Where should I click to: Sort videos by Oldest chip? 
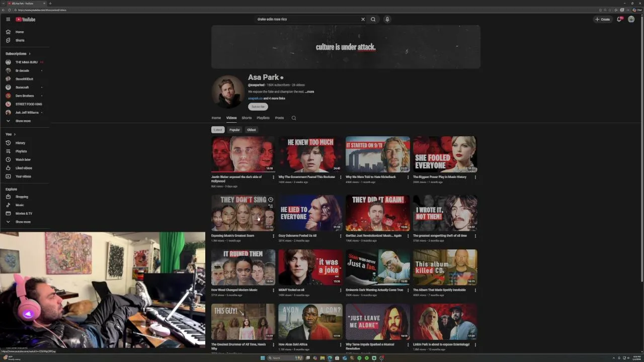[x=252, y=130]
